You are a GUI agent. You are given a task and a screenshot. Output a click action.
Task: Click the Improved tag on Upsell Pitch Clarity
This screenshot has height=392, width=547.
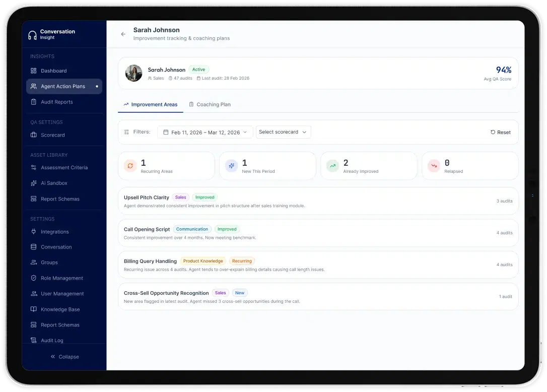point(205,197)
